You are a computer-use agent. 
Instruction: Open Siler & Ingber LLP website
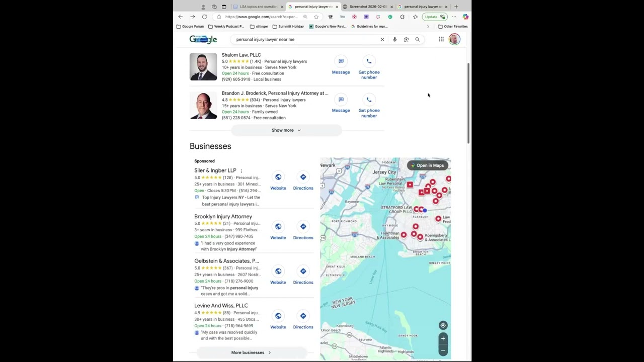pos(278,182)
